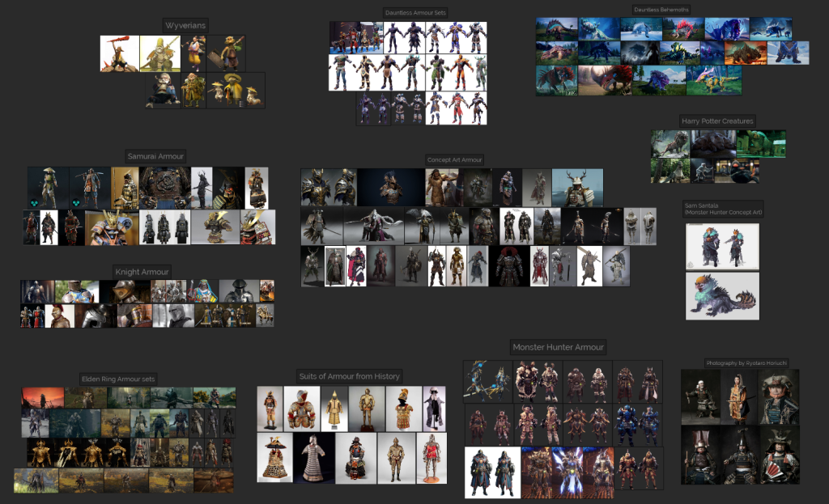Click the "Concept Art Armour" label
Viewport: 829px width, 504px height.
point(455,159)
